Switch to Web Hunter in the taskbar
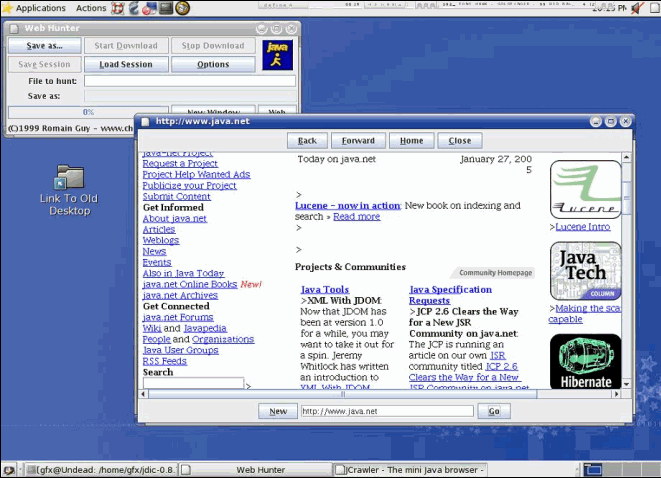The image size is (661, 478). pos(256,470)
